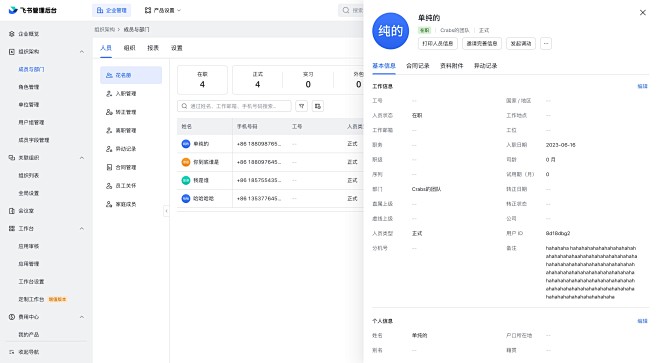Collapse the 关联组织 section chevron
Viewport: 658px width, 363px height.
pos(82,158)
